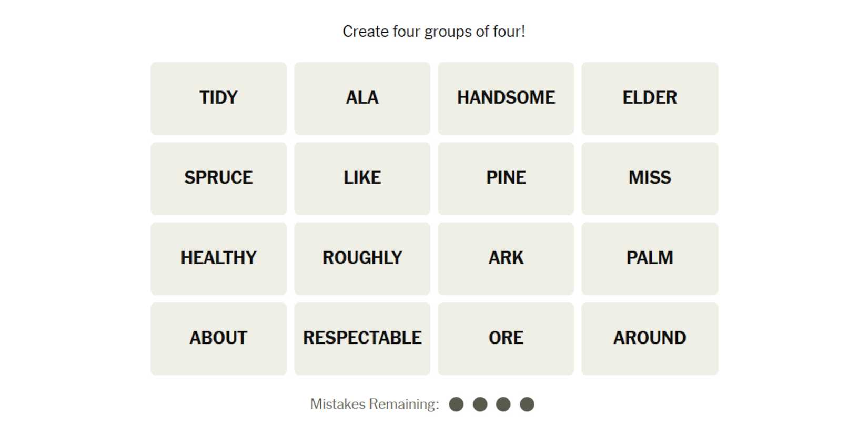
Task: Click the 'Mistakes Remaining' label
Action: pos(374,404)
